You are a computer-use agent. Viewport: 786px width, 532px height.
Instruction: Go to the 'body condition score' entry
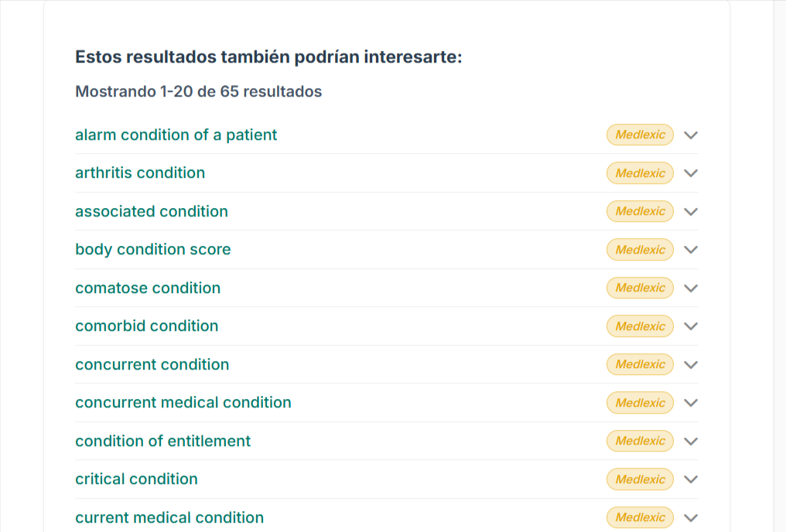152,250
